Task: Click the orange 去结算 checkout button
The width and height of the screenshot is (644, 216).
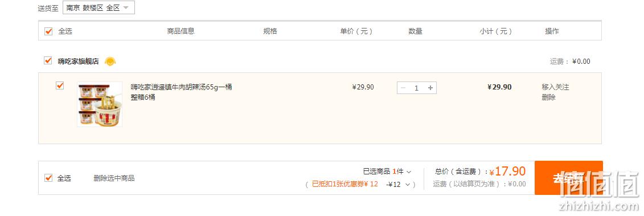Action: [569, 178]
